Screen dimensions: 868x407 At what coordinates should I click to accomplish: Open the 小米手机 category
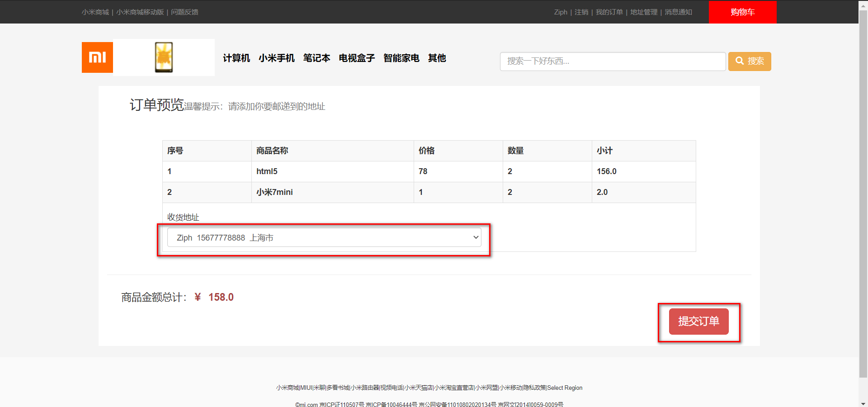pyautogui.click(x=277, y=58)
